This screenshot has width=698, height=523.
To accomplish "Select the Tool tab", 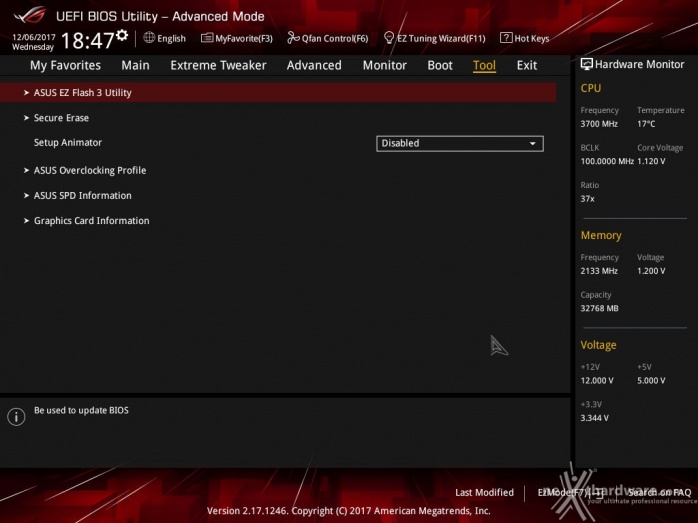I will pos(484,65).
